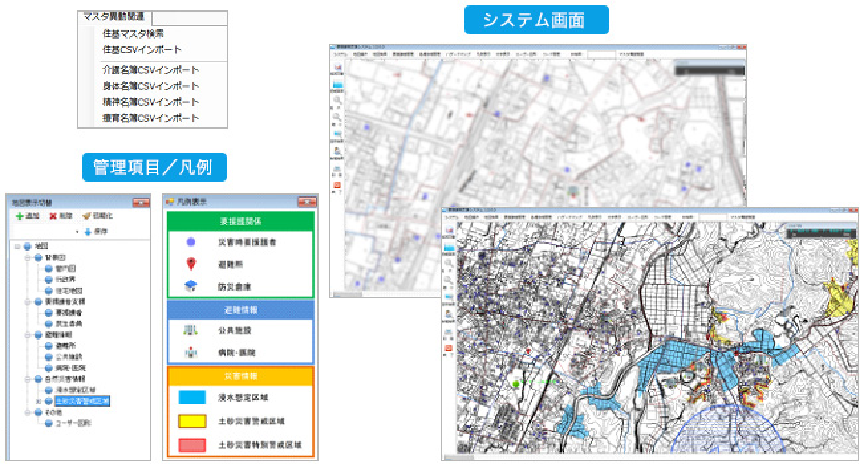
Task: Click the red toolbar icon in back map window
Action: tap(337, 185)
